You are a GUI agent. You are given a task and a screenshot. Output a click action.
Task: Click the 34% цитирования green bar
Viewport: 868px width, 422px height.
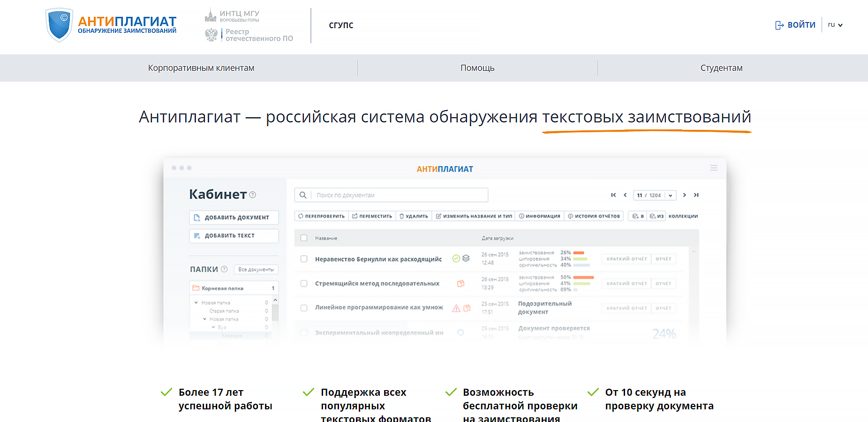581,259
